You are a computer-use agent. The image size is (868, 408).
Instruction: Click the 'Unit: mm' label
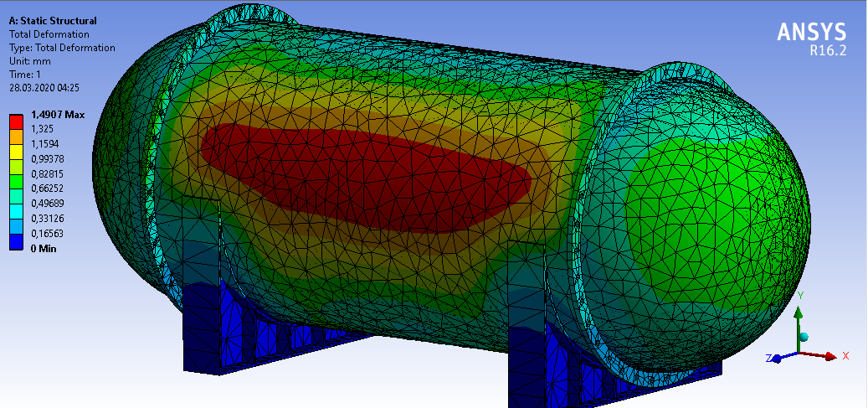(x=29, y=61)
